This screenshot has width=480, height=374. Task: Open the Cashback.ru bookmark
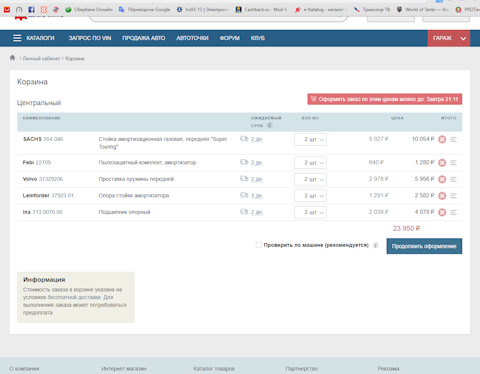[261, 10]
